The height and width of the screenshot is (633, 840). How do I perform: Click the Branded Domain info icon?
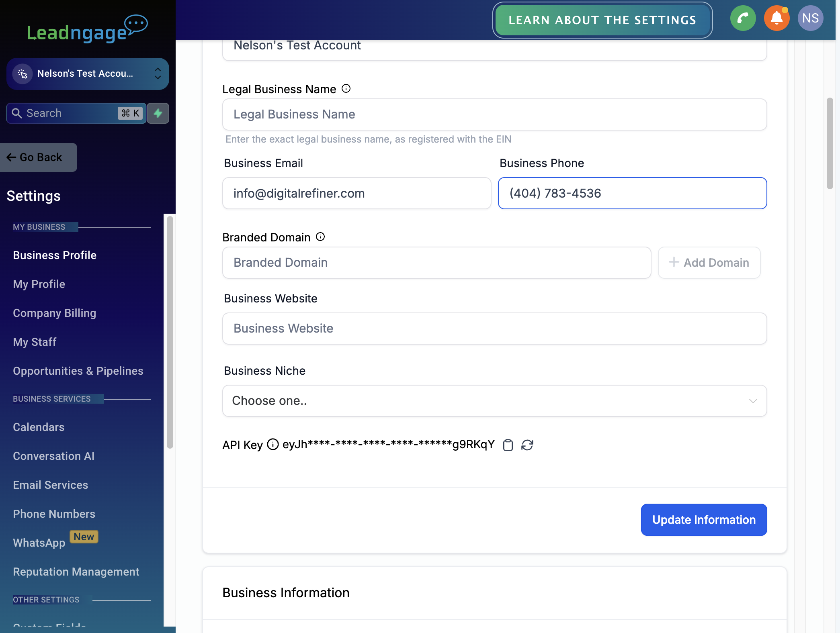(x=320, y=237)
